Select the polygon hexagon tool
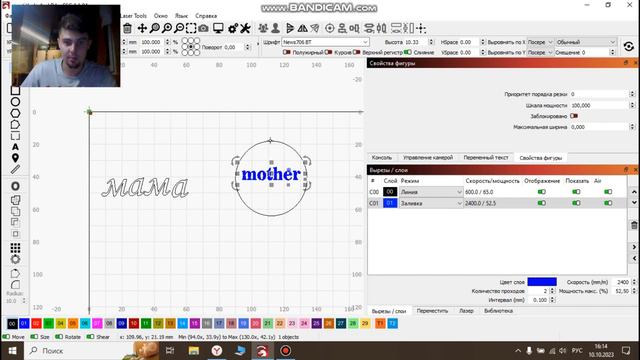This screenshot has height=360, width=640. (x=15, y=113)
